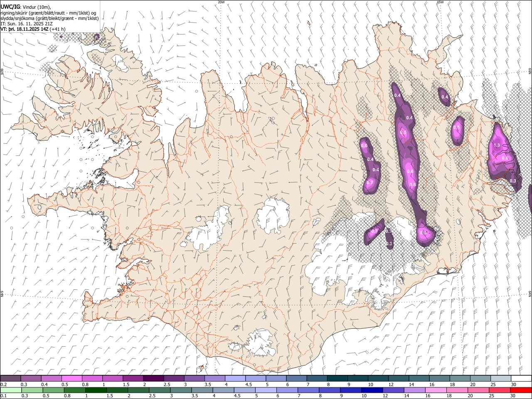Click the '64N' latitude label on the right edge
The width and height of the screenshot is (532, 399).
(530, 293)
